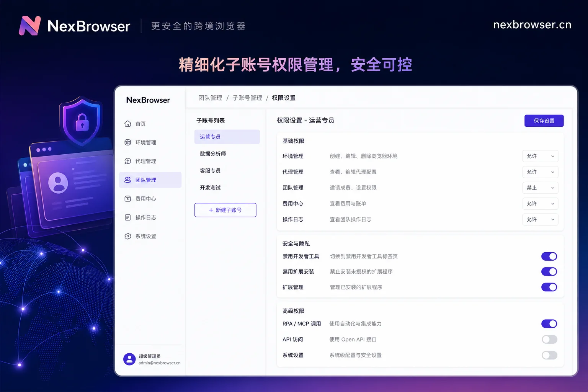The width and height of the screenshot is (588, 392).
Task: Go to 团队管理 breadcrumb link
Action: click(x=210, y=98)
